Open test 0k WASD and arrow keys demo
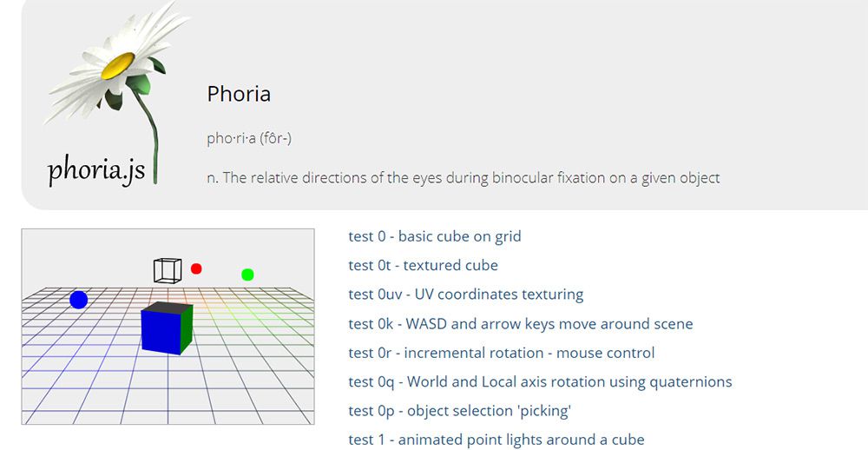 [520, 324]
